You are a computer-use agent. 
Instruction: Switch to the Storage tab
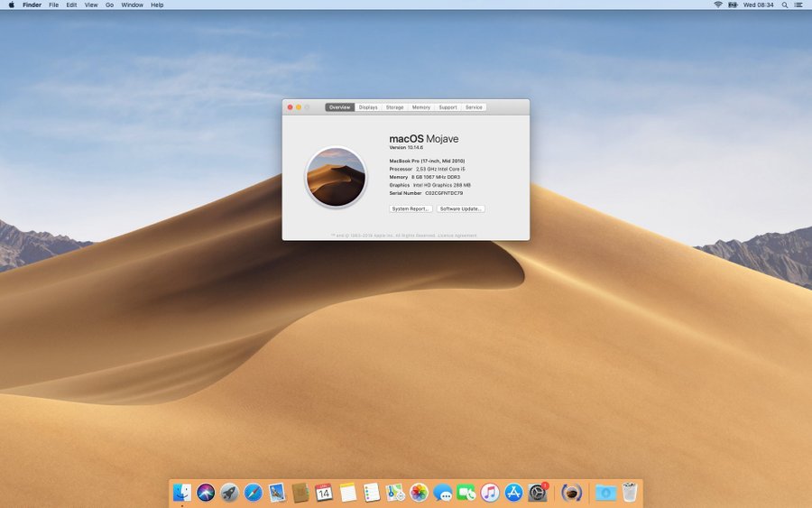coord(395,107)
